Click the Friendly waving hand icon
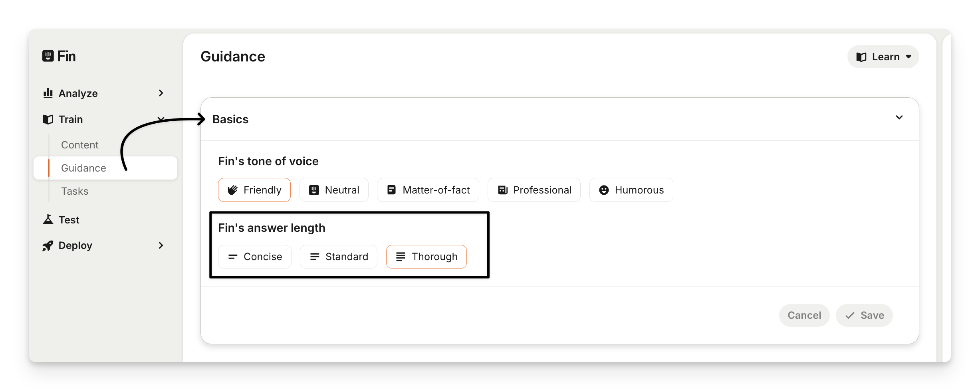 232,190
